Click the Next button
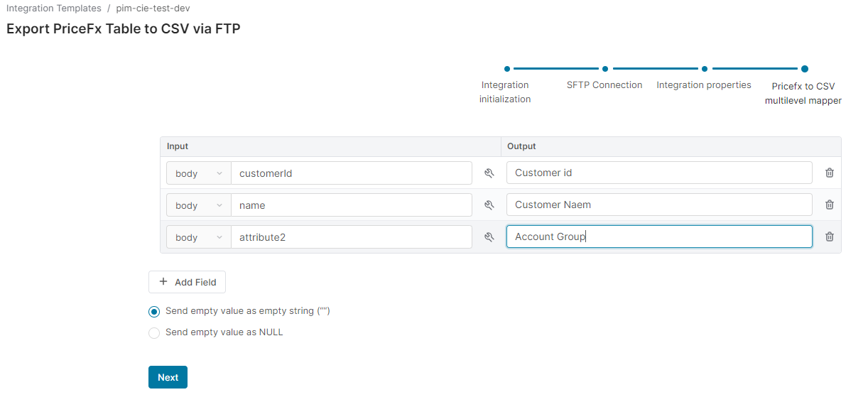This screenshot has width=868, height=402. coord(168,377)
